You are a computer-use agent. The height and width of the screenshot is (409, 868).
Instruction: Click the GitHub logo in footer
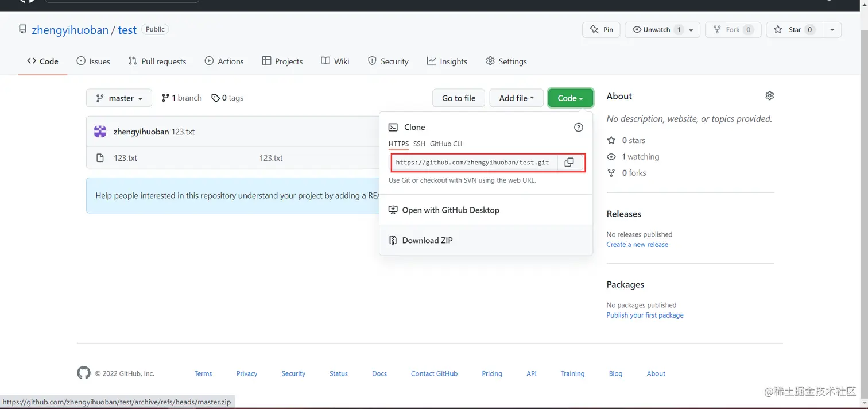pyautogui.click(x=84, y=373)
